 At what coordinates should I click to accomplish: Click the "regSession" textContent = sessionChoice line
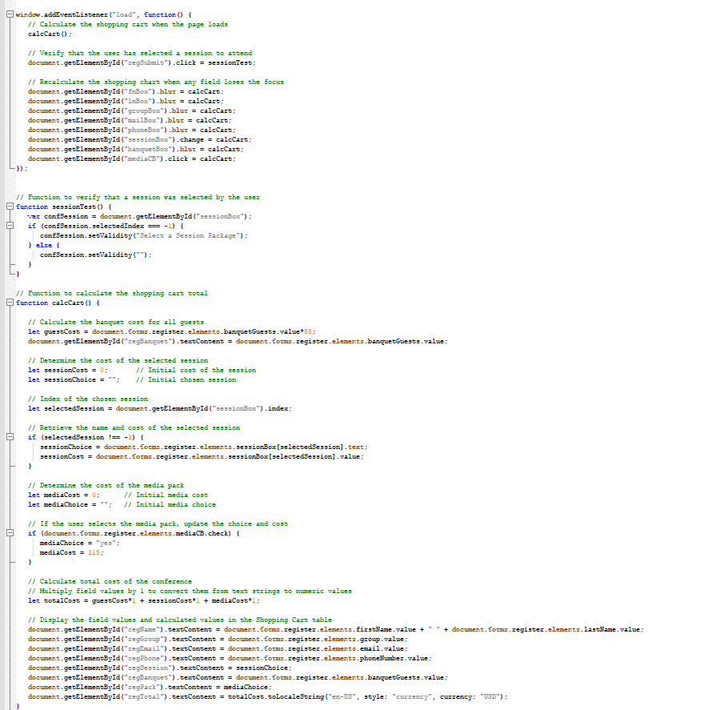[160, 668]
